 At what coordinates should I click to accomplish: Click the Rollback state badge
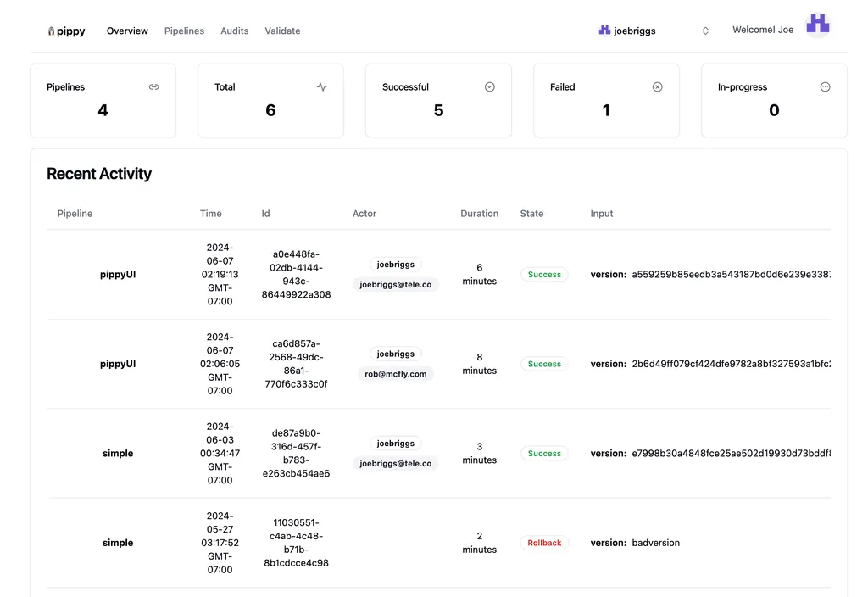(x=544, y=543)
